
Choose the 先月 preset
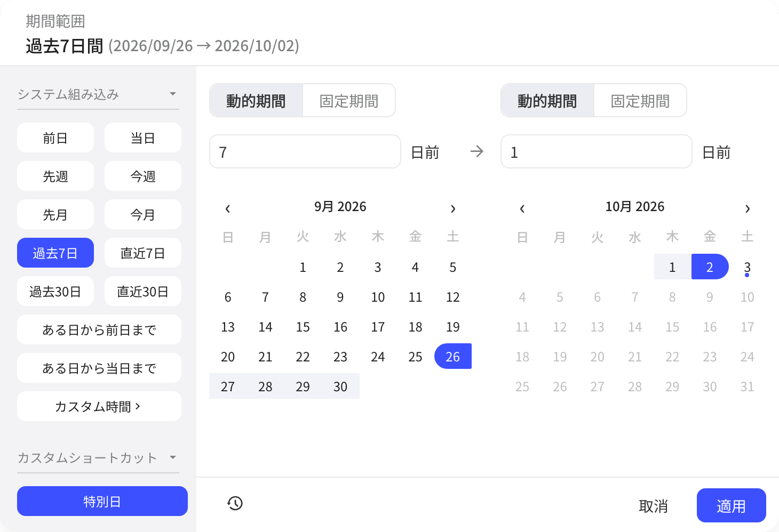point(55,214)
